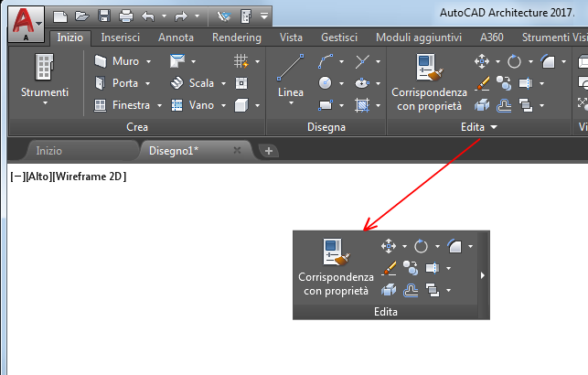Image resolution: width=588 pixels, height=375 pixels.
Task: Add a new drawing tab with plus
Action: coord(269,151)
